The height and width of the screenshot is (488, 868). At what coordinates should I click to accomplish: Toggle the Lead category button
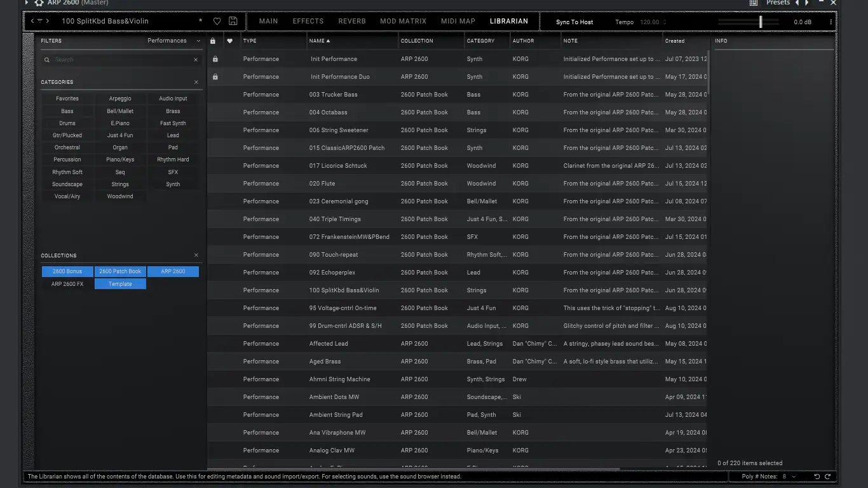pyautogui.click(x=173, y=135)
